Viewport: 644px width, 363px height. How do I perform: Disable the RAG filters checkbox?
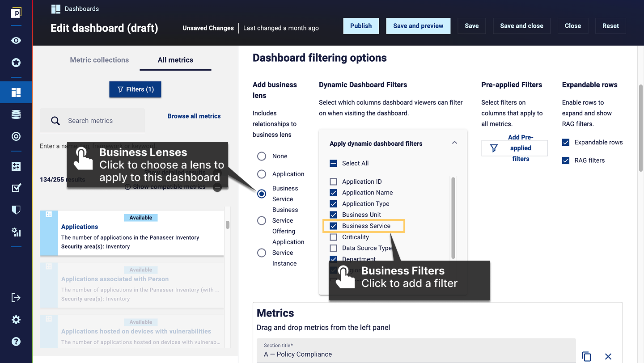point(566,160)
